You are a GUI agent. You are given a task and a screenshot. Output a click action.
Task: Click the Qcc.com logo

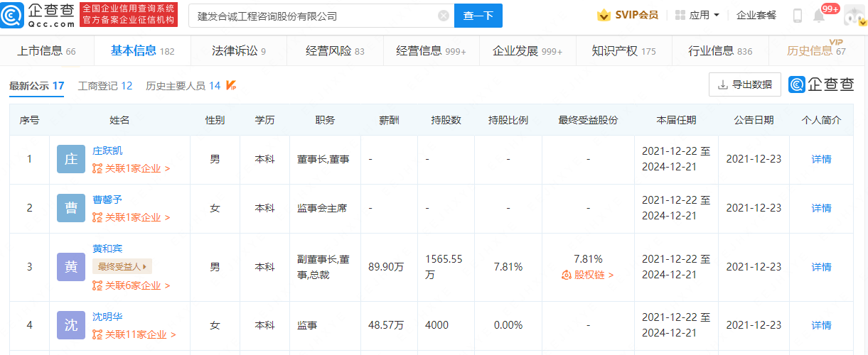click(x=38, y=15)
